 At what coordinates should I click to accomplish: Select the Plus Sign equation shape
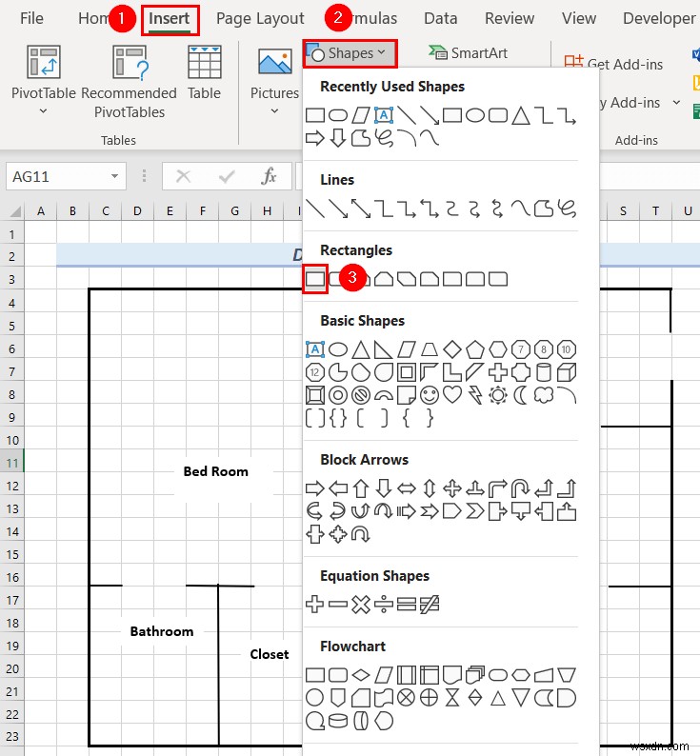click(315, 604)
